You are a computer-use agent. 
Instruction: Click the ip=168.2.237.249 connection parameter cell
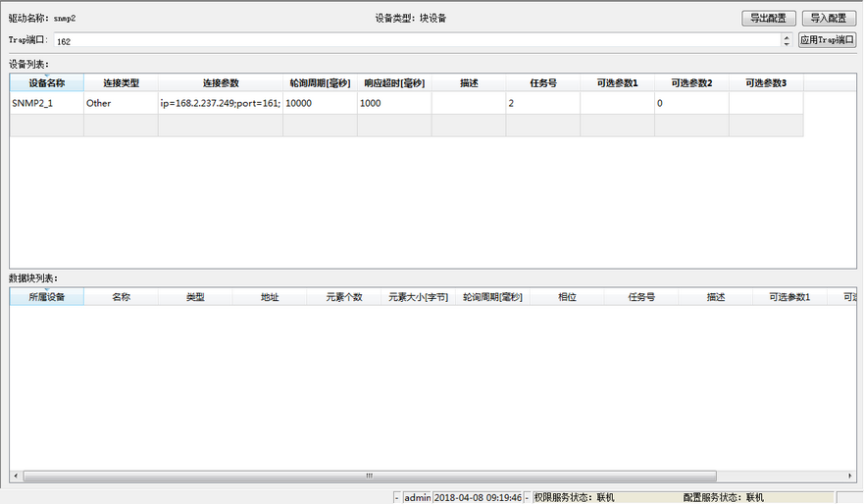[220, 103]
